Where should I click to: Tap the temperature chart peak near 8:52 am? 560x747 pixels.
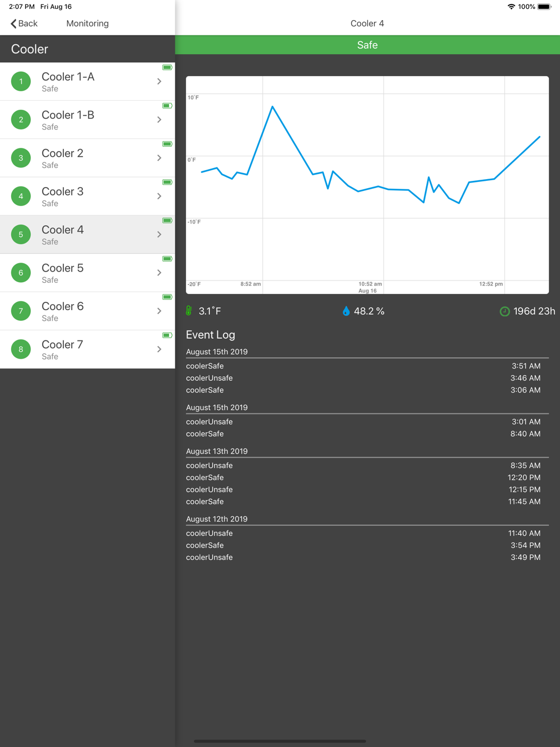pos(272,106)
